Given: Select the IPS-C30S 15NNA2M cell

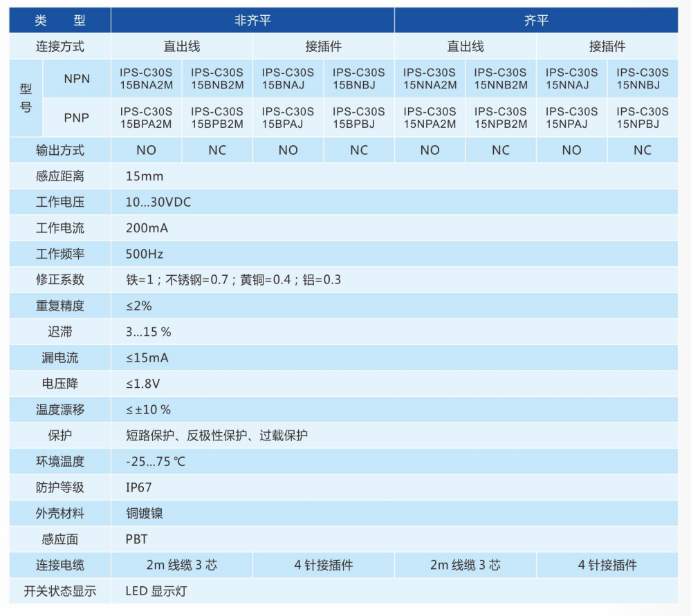Looking at the screenshot, I should pyautogui.click(x=430, y=79).
